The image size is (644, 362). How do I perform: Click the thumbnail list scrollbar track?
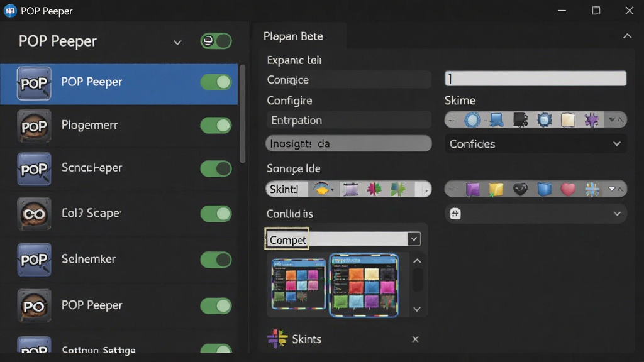(417, 280)
